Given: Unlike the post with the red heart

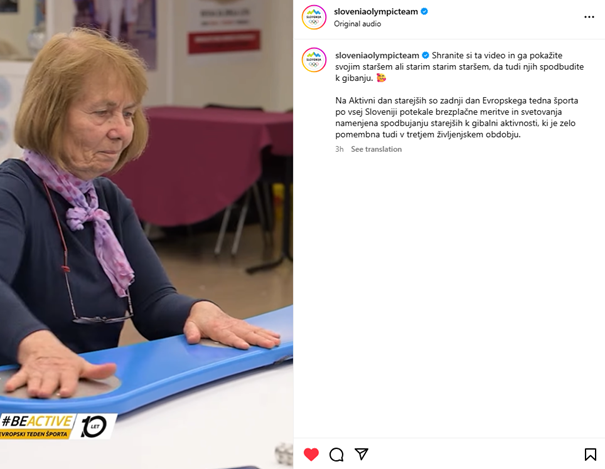Looking at the screenshot, I should 311,454.
